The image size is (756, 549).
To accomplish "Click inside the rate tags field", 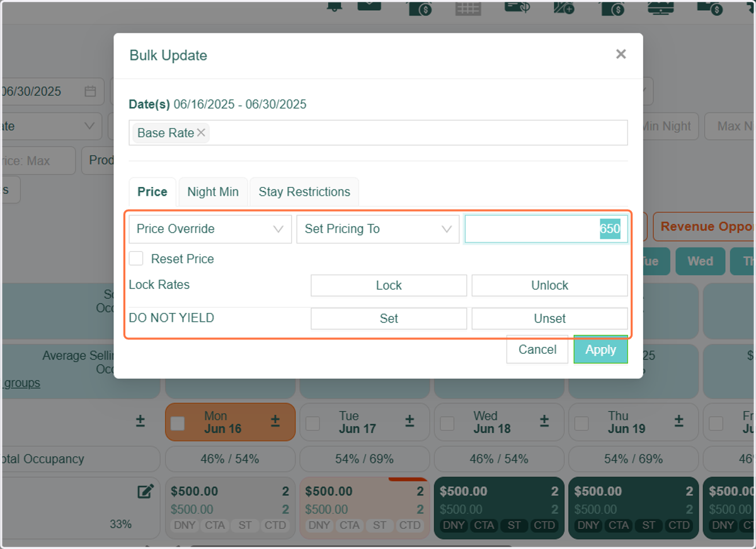I will click(x=378, y=133).
